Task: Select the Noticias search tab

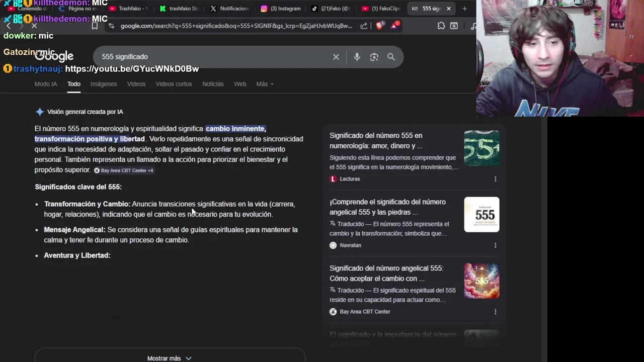Action: (x=213, y=84)
